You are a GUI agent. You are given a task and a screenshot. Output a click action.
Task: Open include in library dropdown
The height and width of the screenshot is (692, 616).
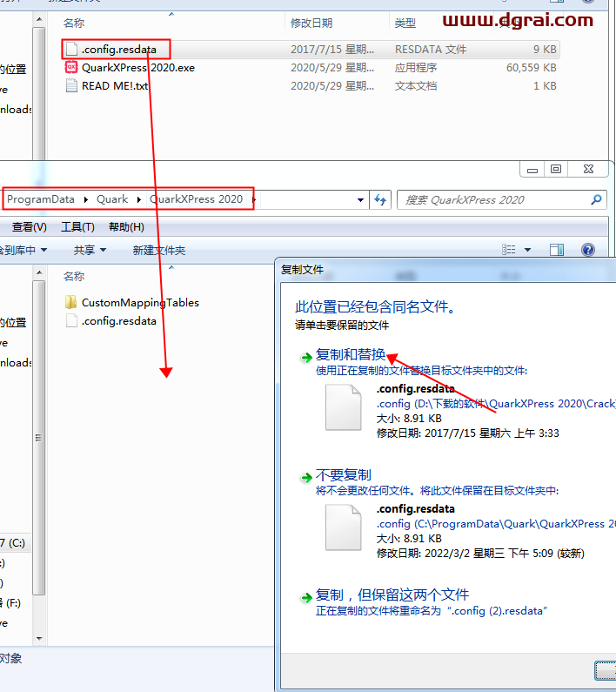(23, 250)
